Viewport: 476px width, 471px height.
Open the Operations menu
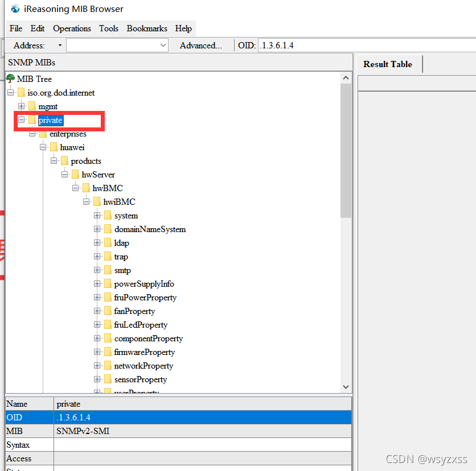72,28
